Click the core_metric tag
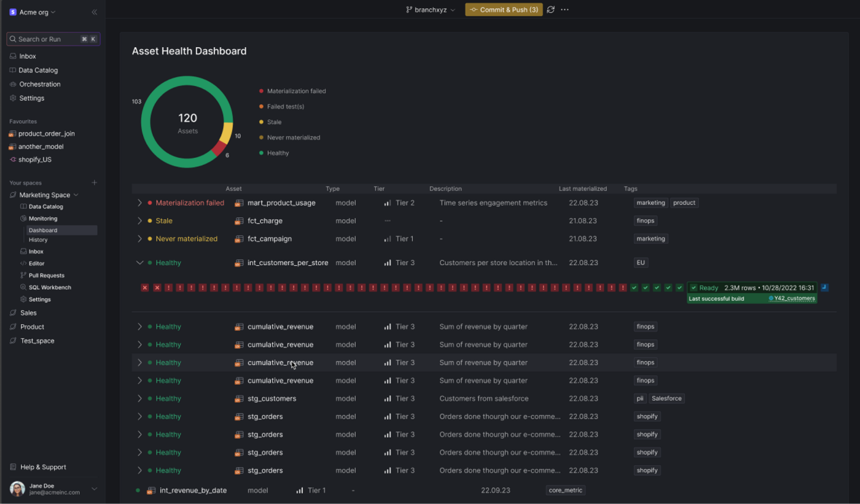 click(565, 490)
